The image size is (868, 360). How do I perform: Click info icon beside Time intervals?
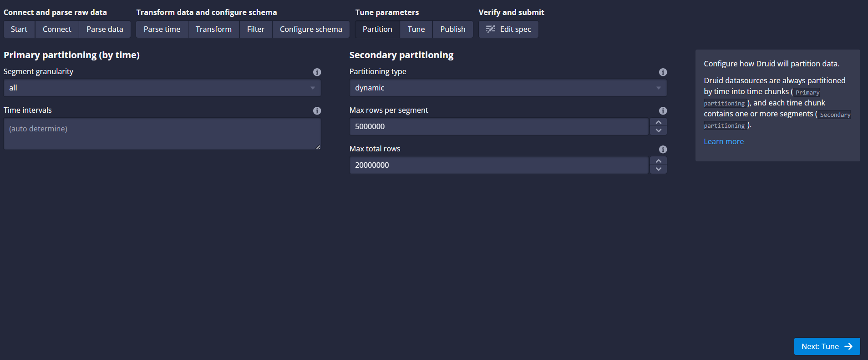[x=317, y=111]
